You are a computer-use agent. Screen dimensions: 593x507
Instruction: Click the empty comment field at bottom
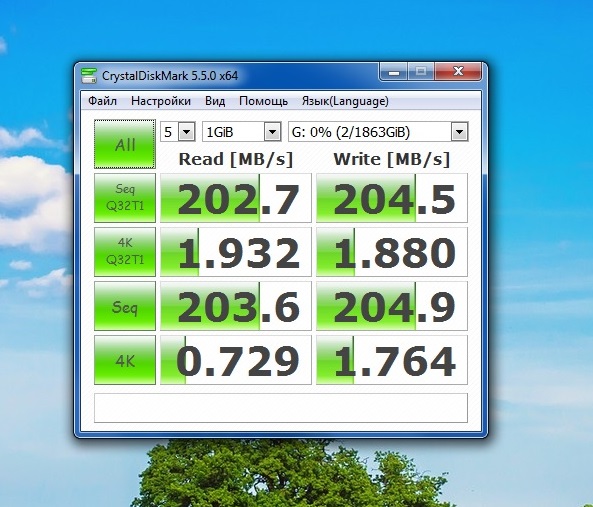[x=281, y=408]
